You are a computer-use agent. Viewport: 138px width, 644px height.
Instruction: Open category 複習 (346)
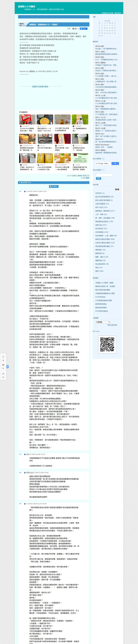click(x=99, y=271)
